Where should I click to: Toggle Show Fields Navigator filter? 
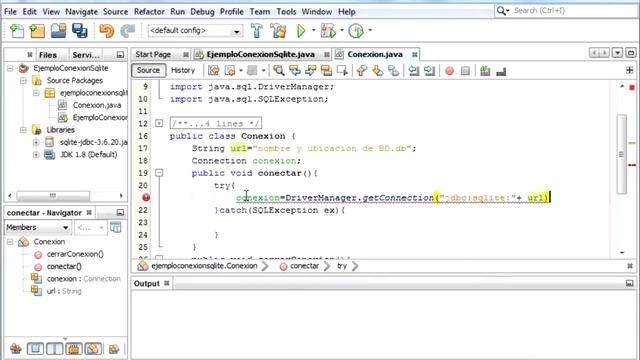tap(35, 349)
